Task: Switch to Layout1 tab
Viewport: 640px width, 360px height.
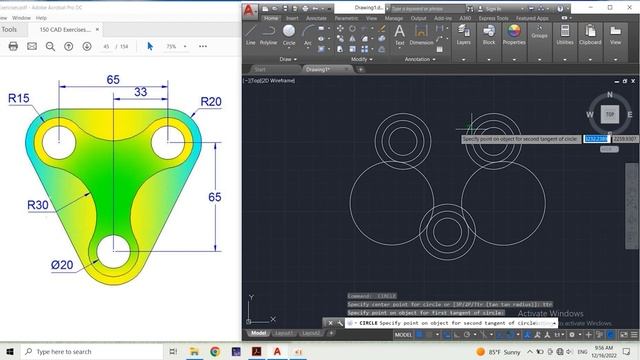Action: (x=283, y=333)
